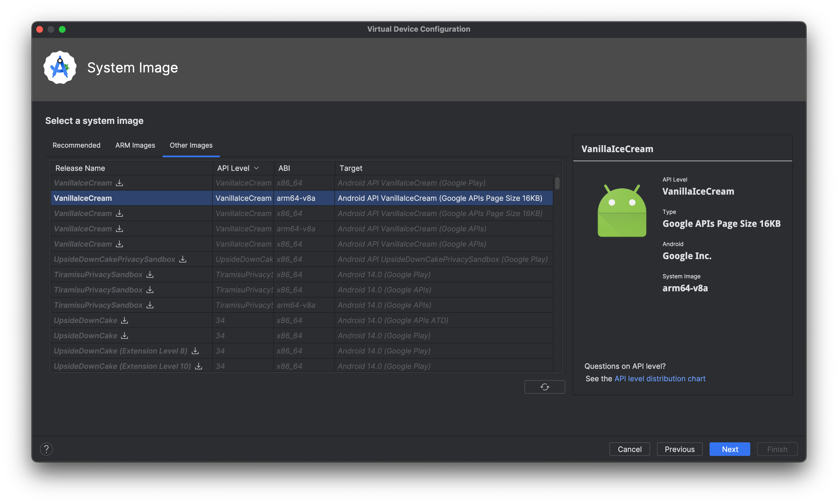Switch to the Recommended tab
The image size is (838, 504).
[76, 145]
